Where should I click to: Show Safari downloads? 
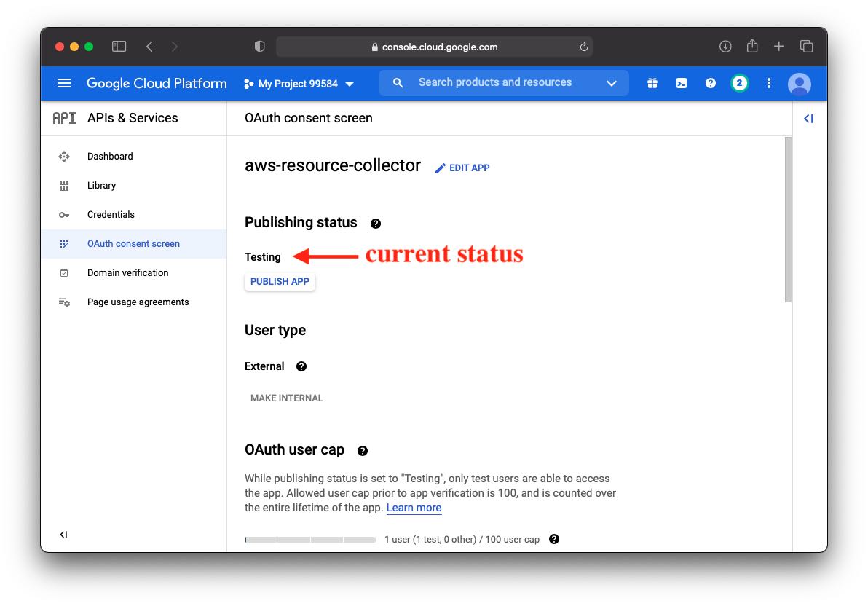(725, 47)
